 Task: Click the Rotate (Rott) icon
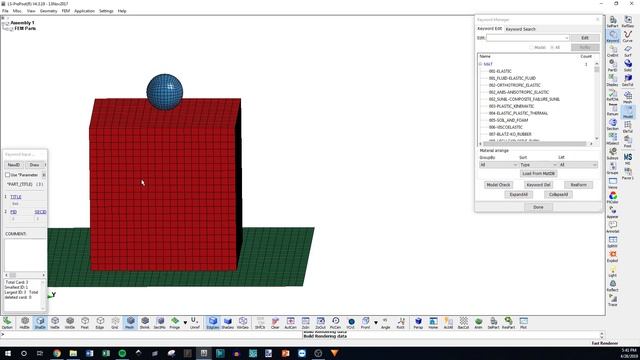coord(401,322)
